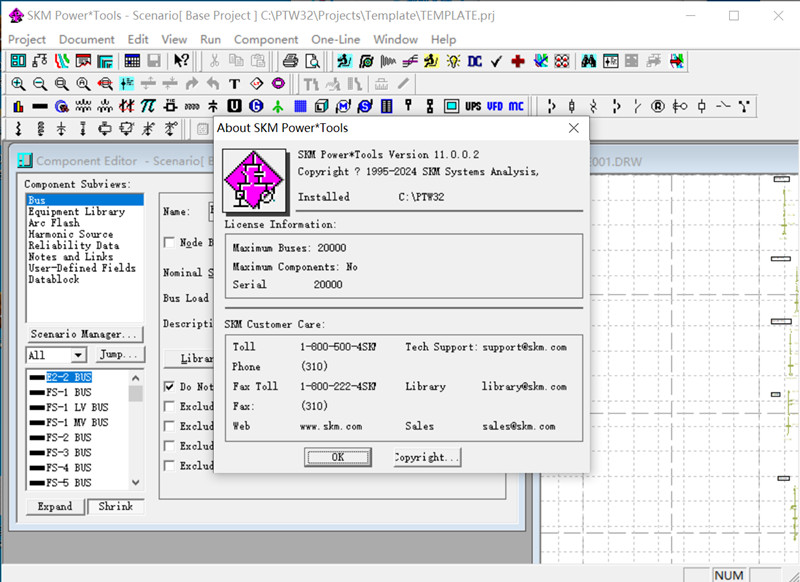Click the Print Preview icon
This screenshot has height=582, width=800.
[x=312, y=61]
